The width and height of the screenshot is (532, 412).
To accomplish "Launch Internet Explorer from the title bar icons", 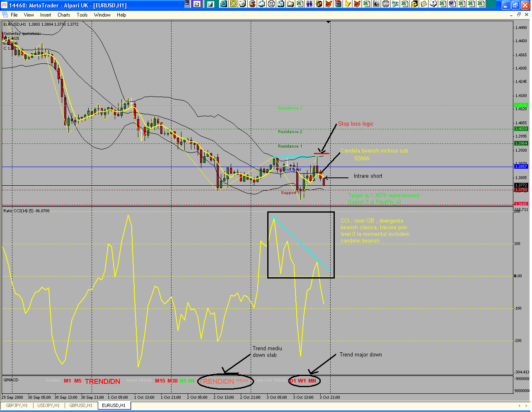I will pos(224,4).
